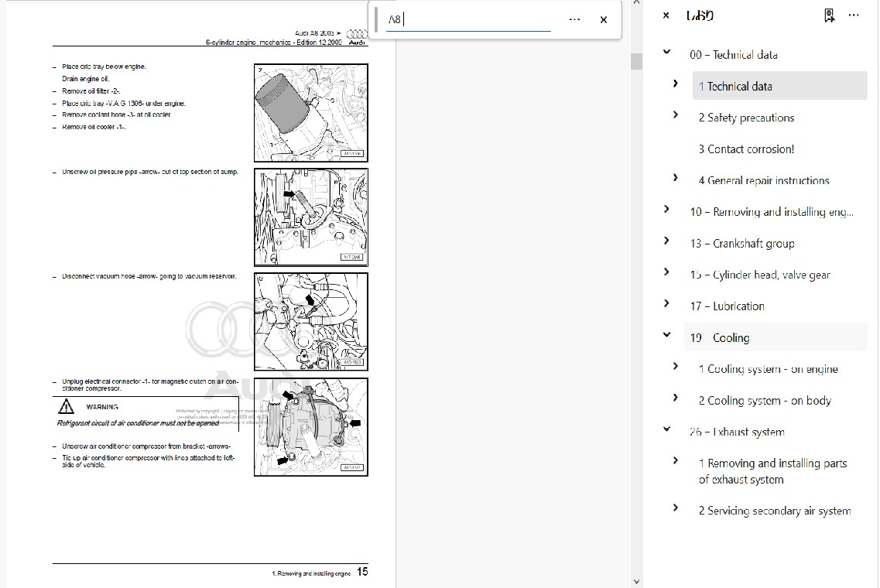This screenshot has width=880, height=588.
Task: Collapse the 26 – Exhaust system section
Action: click(x=666, y=429)
